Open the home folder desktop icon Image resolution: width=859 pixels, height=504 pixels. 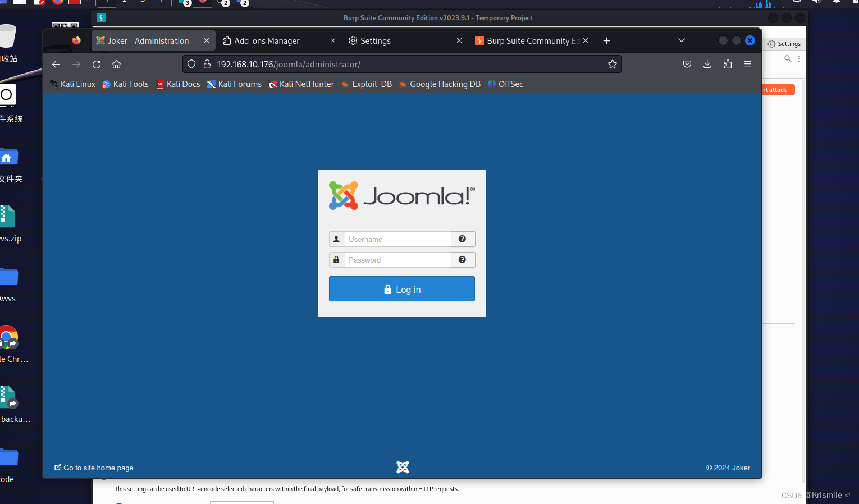(8, 157)
